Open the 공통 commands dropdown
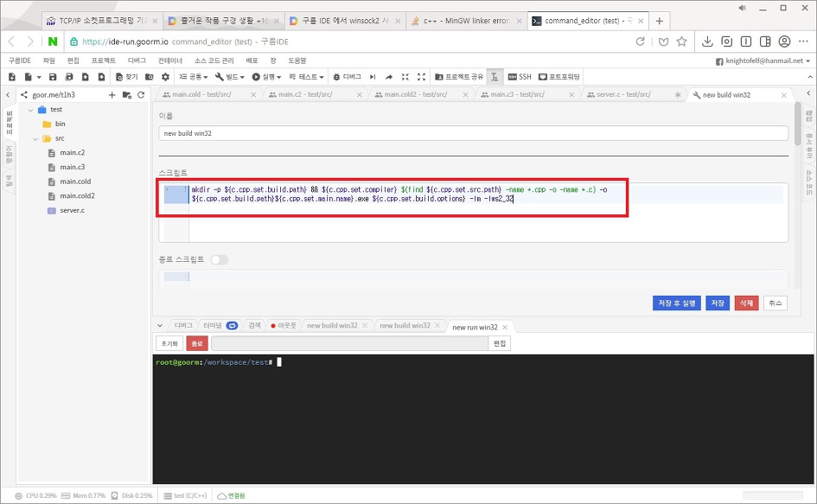Viewport: 817px width, 504px height. (194, 77)
